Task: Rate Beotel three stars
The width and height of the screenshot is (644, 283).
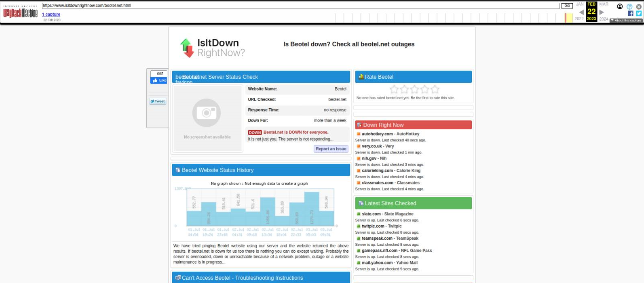Action: click(x=414, y=89)
